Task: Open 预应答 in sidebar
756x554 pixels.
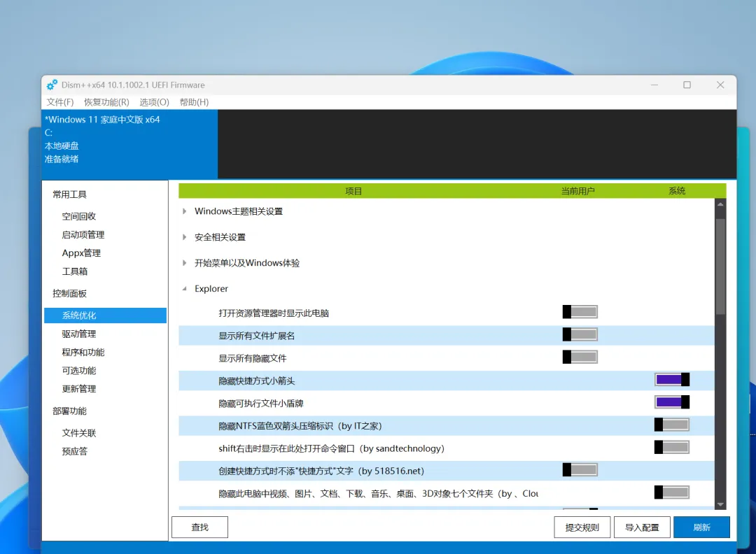Action: [75, 451]
